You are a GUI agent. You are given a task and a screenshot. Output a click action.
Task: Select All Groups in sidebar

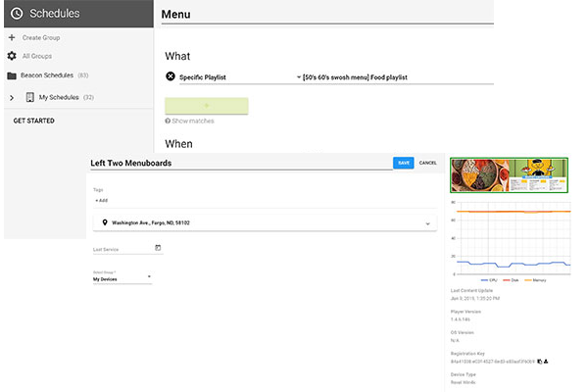pyautogui.click(x=37, y=56)
